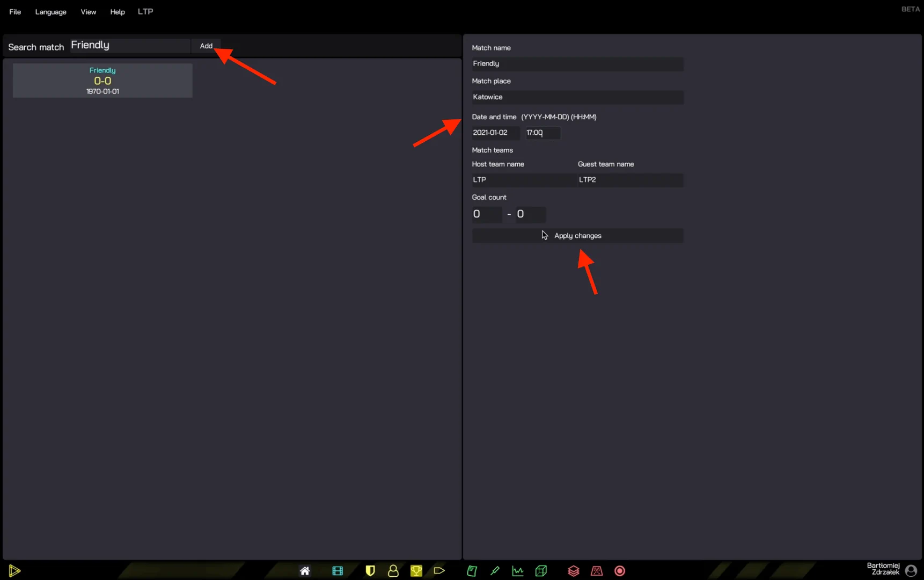
Task: Open the green notes page icon
Action: pos(472,571)
